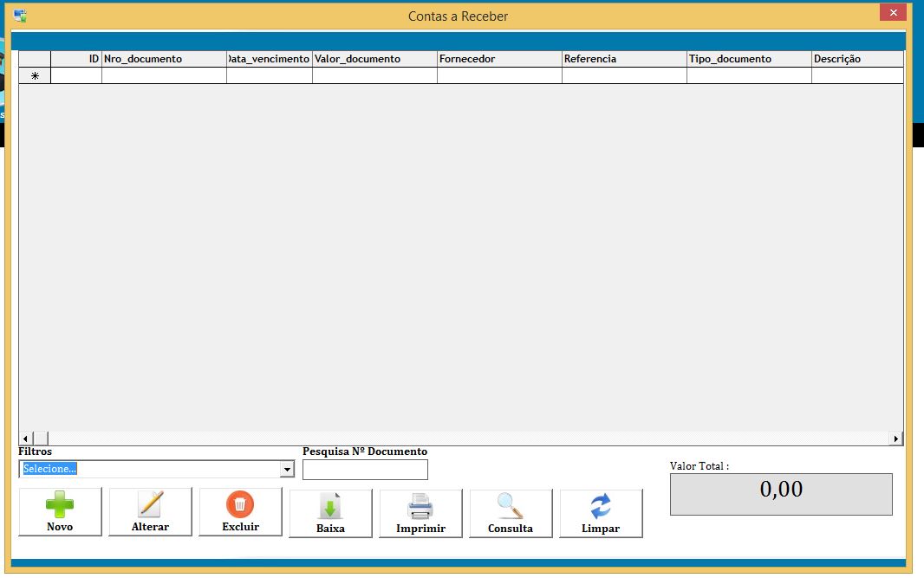Select the Filtros combo box text field
This screenshot has height=578, width=924.
pos(149,470)
